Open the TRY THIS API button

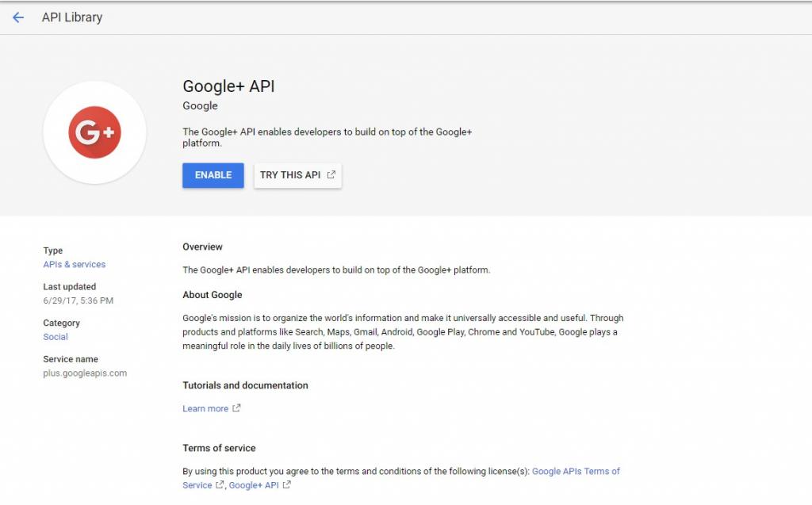[297, 175]
